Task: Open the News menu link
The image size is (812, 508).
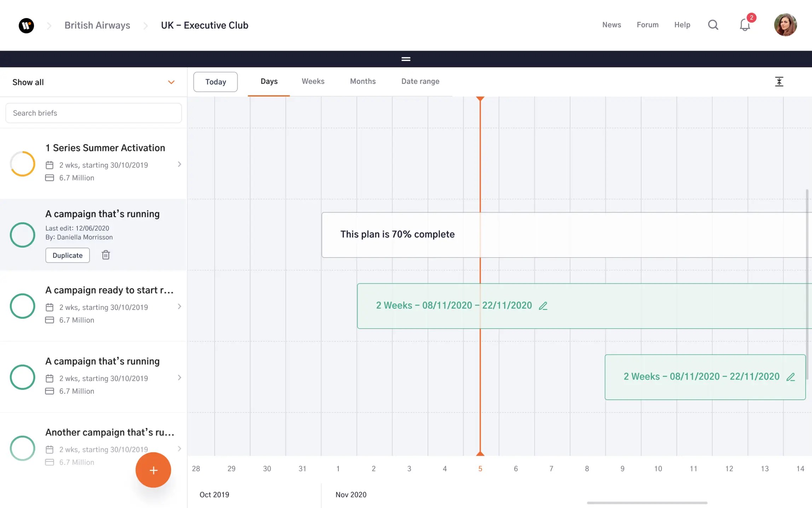Action: click(x=611, y=25)
